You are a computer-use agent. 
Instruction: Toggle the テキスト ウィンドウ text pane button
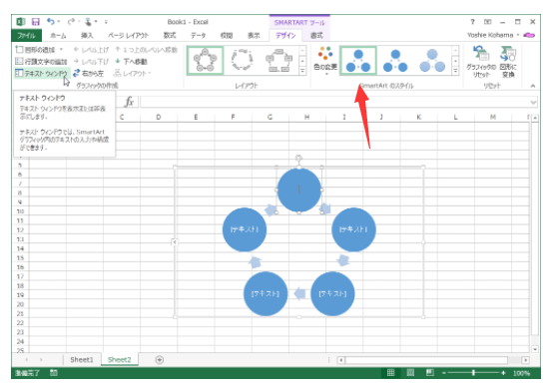point(41,73)
